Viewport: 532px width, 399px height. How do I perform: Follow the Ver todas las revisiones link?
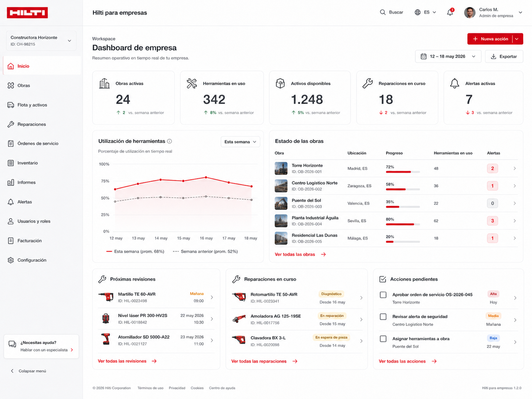[x=127, y=361]
